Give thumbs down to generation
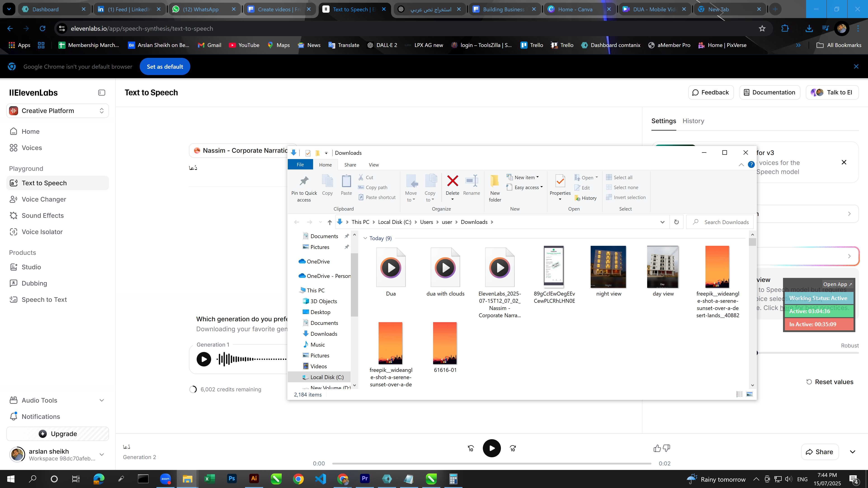Viewport: 868px width, 488px height. point(666,448)
